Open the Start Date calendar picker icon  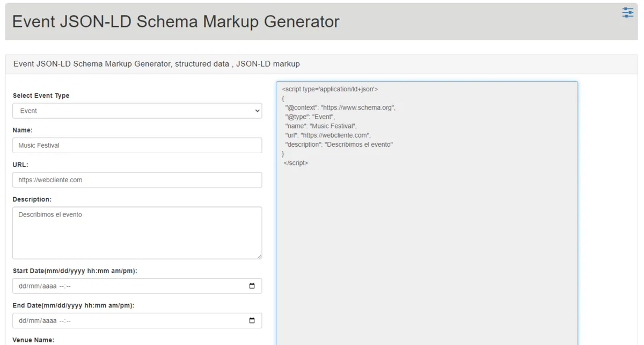[x=252, y=286]
